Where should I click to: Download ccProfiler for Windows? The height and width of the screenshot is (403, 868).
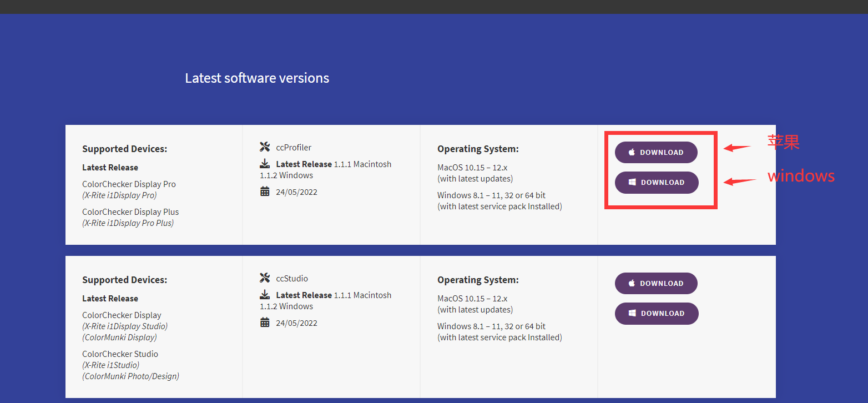(657, 182)
